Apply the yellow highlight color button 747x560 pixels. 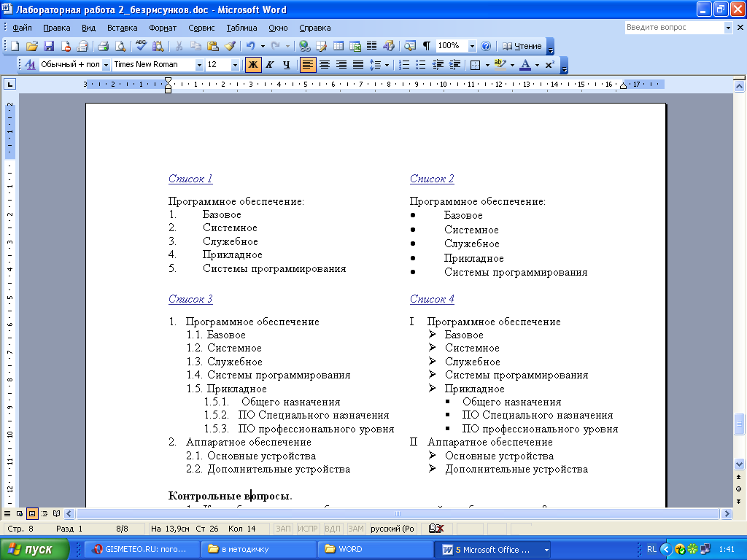500,65
